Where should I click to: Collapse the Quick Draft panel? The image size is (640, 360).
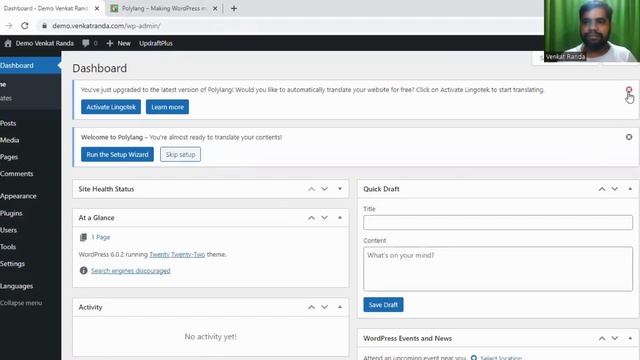coord(630,189)
